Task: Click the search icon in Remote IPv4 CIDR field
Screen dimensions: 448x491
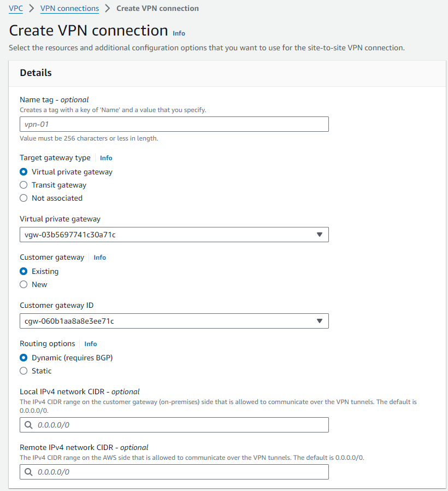Action: (x=28, y=472)
